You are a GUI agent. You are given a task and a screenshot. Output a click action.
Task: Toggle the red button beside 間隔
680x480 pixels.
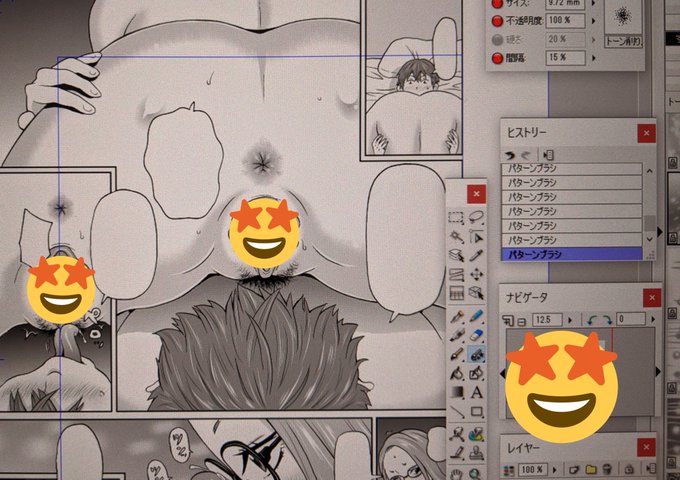pyautogui.click(x=497, y=58)
